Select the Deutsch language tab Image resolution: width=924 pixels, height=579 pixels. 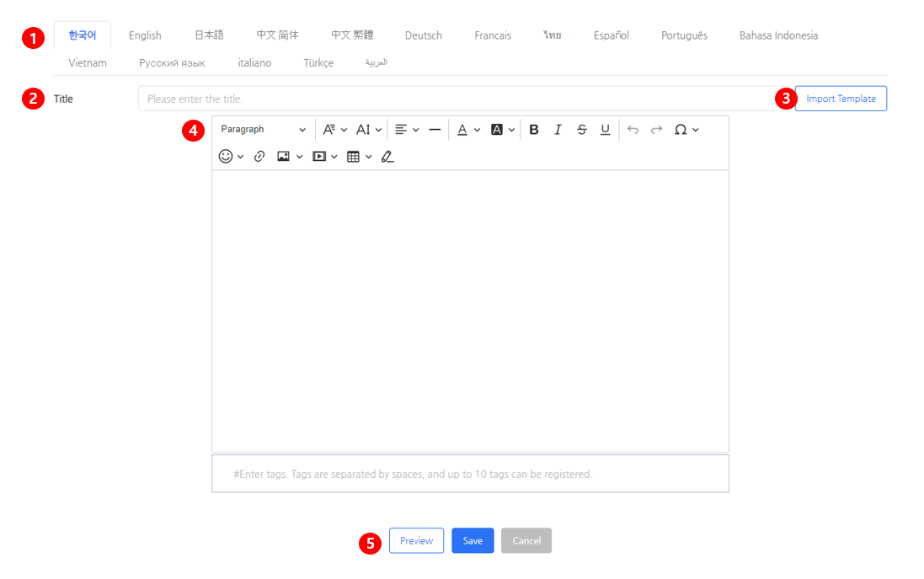(423, 35)
